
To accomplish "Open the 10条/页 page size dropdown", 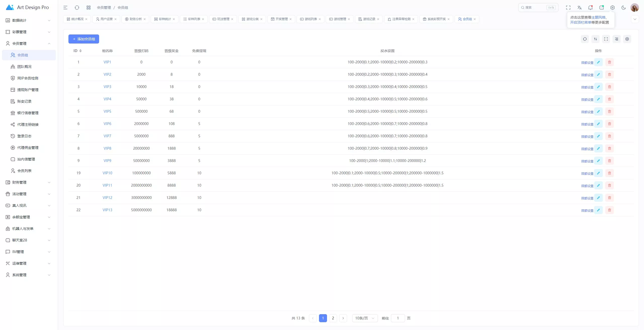I will coord(365,318).
